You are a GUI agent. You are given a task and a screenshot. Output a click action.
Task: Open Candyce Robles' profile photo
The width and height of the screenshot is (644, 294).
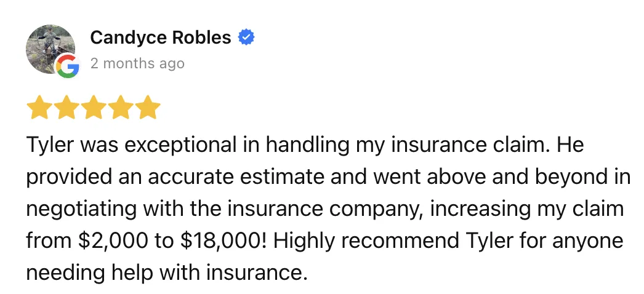point(50,49)
